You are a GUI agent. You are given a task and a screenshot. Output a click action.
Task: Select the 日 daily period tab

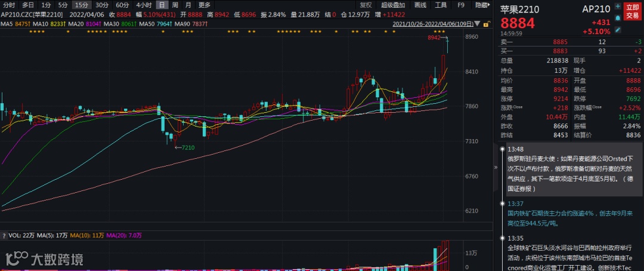point(162,5)
